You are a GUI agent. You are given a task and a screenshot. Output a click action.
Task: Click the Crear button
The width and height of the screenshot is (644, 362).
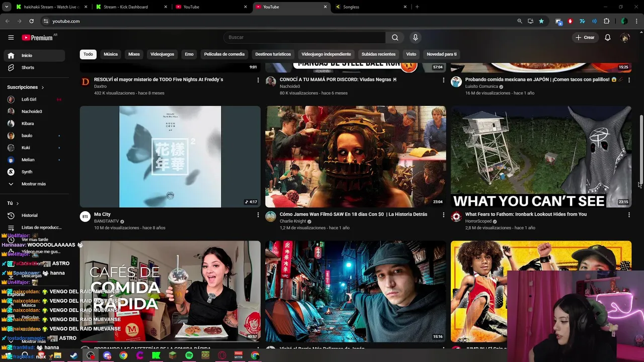tap(585, 37)
